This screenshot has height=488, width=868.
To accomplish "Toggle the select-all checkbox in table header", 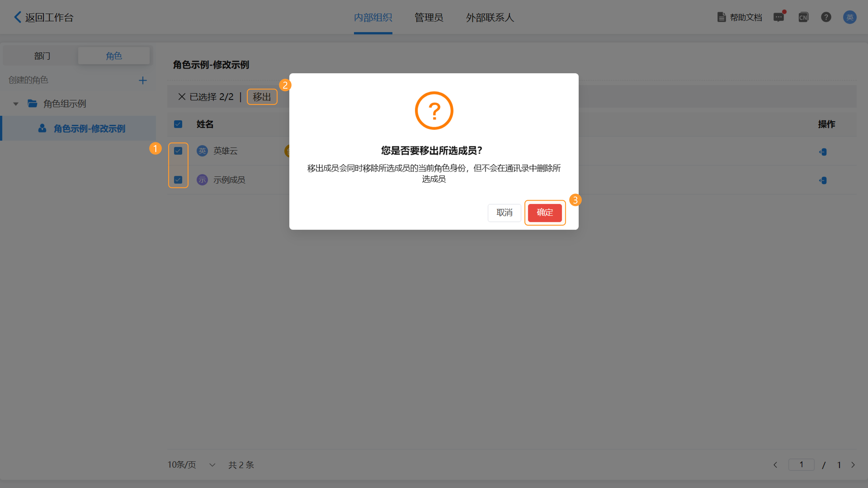I will [x=178, y=124].
